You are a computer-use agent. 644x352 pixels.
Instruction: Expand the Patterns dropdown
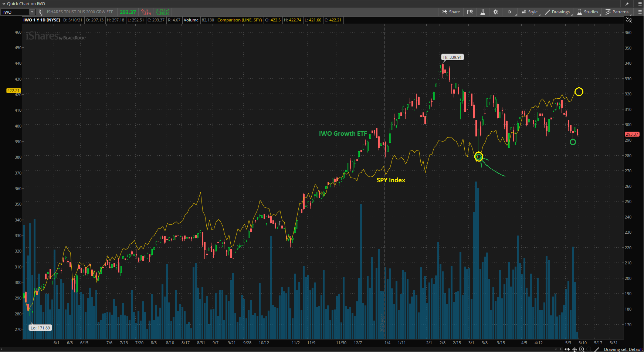pos(617,12)
